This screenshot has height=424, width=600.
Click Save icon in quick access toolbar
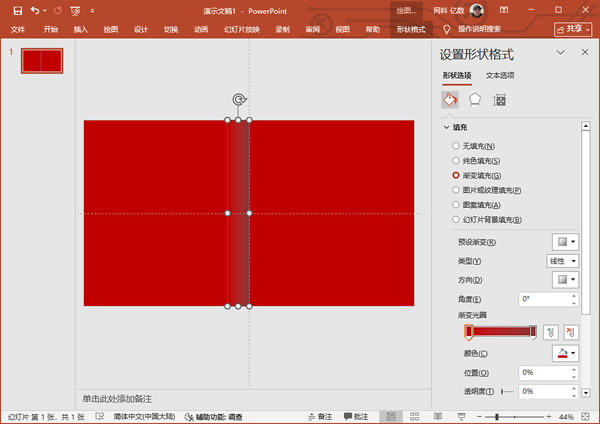[17, 10]
